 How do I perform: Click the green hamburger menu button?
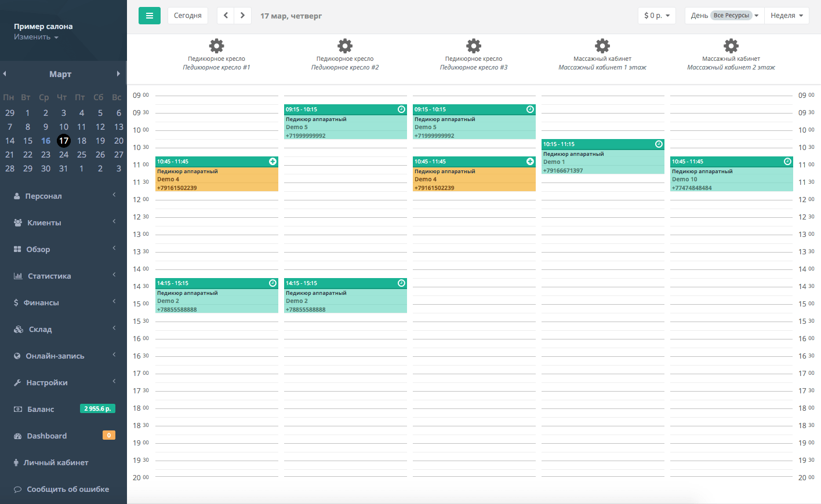(x=149, y=16)
